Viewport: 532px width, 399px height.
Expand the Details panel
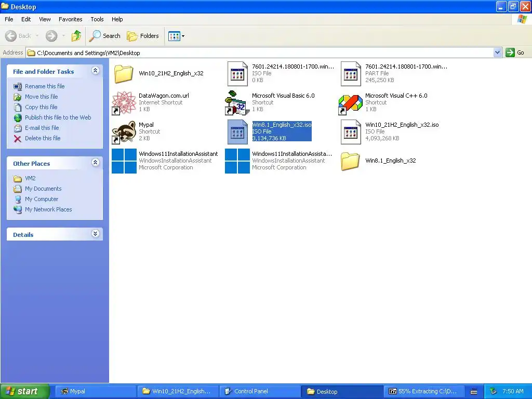pyautogui.click(x=96, y=234)
